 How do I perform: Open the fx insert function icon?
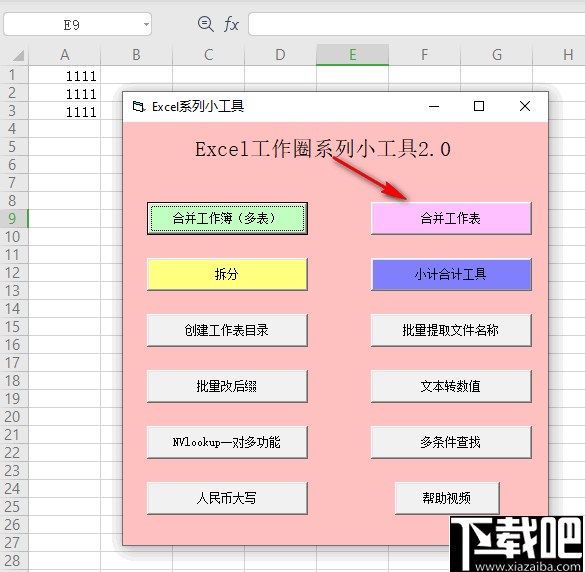[x=231, y=25]
